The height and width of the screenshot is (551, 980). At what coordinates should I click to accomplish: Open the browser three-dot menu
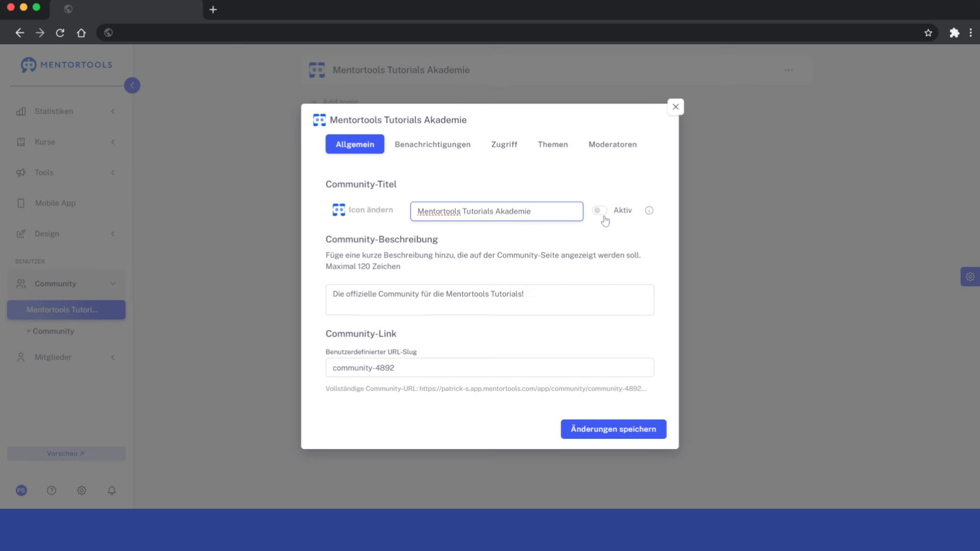971,33
